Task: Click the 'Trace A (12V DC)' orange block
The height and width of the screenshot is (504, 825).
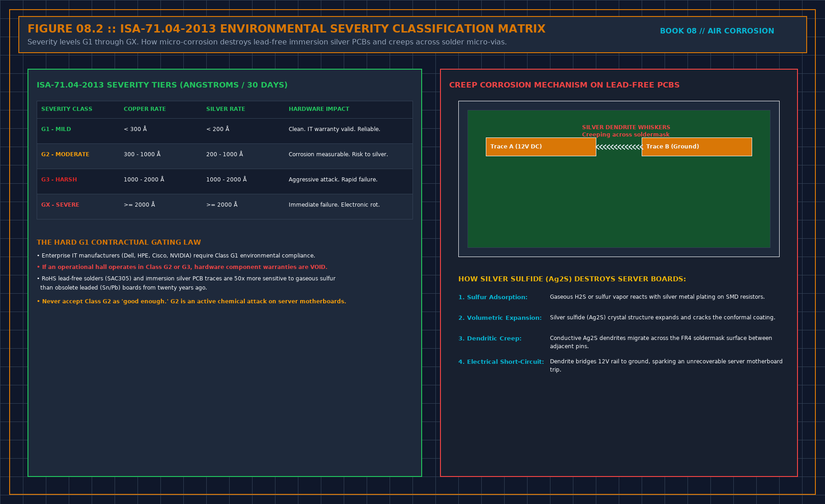Action: [541, 147]
